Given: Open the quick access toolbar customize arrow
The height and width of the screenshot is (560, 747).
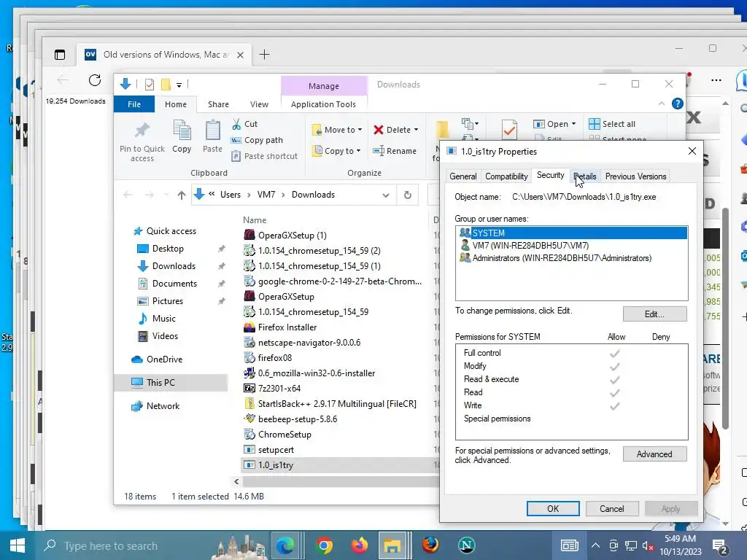Looking at the screenshot, I should [179, 85].
